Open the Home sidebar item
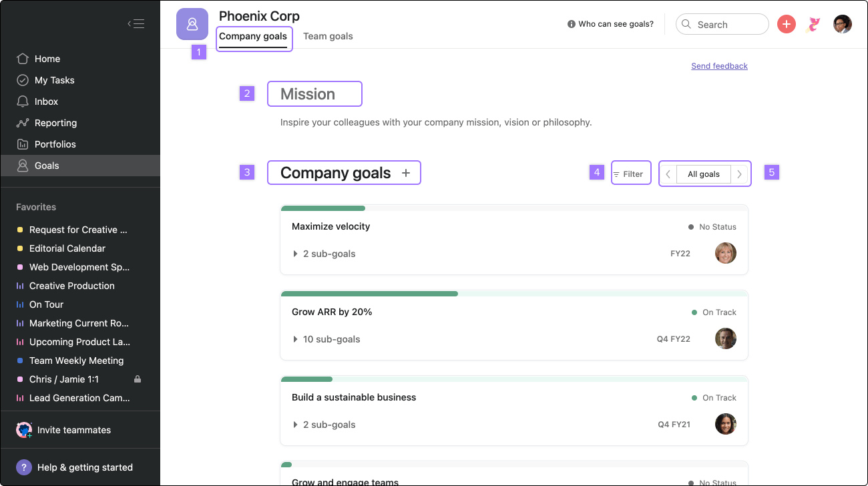Screen dimensions: 868x486 [x=47, y=59]
